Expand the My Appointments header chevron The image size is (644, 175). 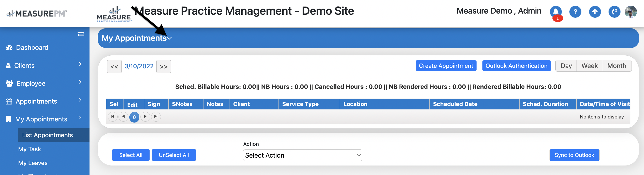pos(169,38)
